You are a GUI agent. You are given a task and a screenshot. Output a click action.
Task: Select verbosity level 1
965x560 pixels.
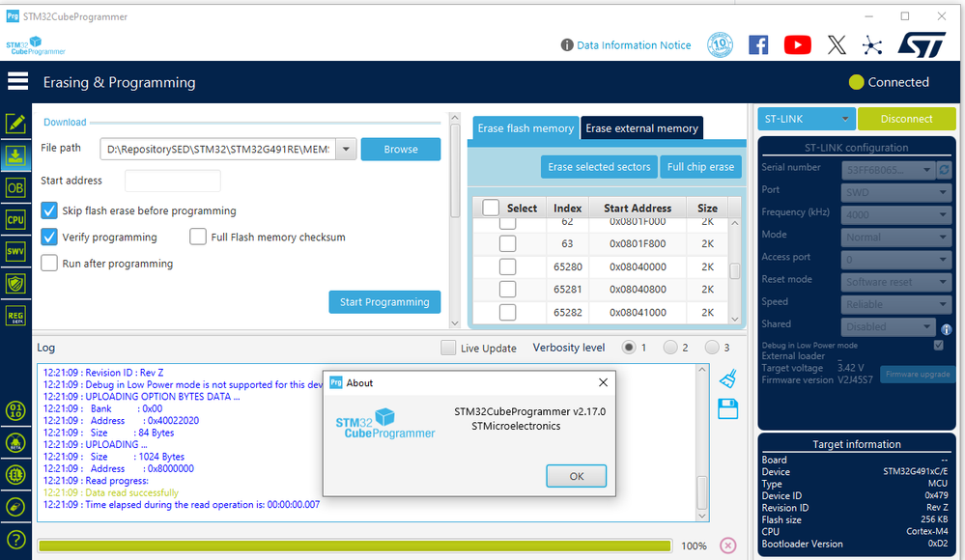[x=628, y=348]
